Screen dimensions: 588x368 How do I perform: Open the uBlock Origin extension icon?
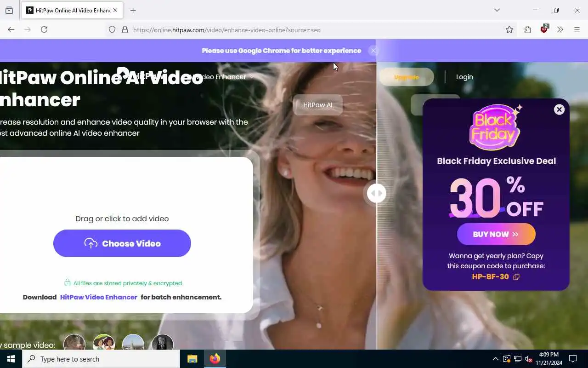[x=544, y=29]
